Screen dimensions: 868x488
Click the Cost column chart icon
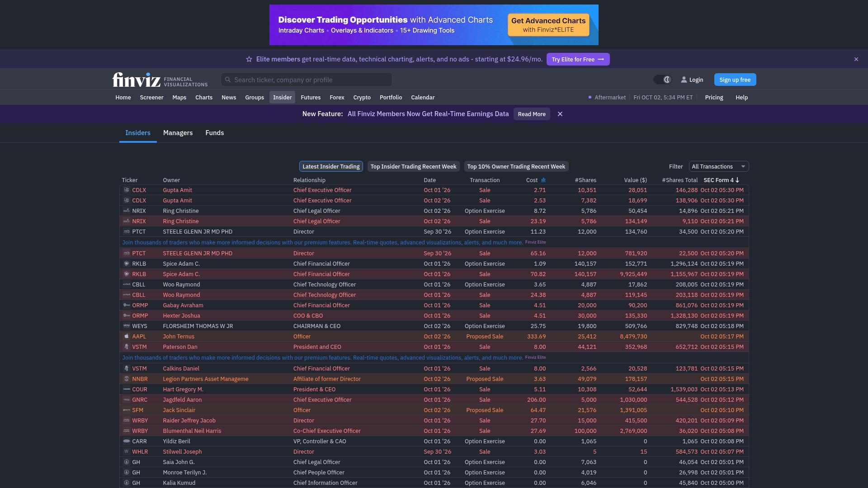(543, 180)
